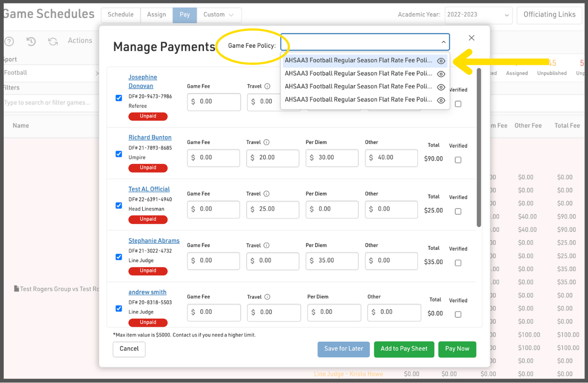Check Verified box for Richard Bunton
The height and width of the screenshot is (383, 588).
click(x=458, y=160)
